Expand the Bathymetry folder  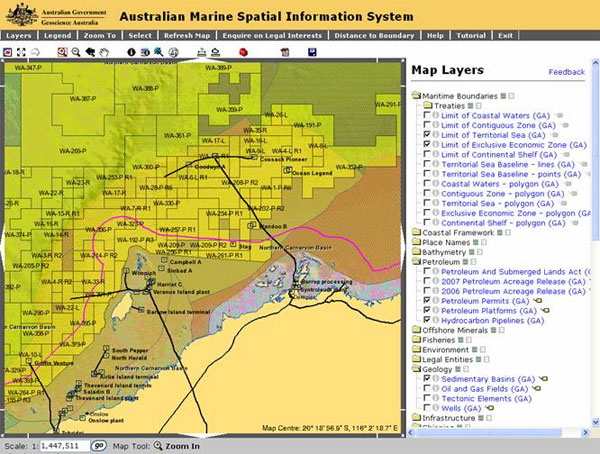[416, 252]
